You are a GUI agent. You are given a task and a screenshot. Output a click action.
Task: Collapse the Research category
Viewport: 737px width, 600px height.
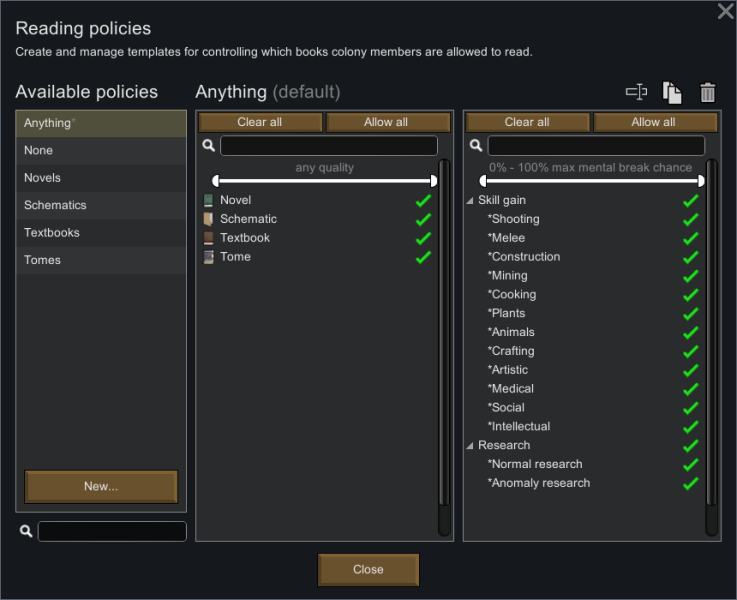pyautogui.click(x=470, y=446)
